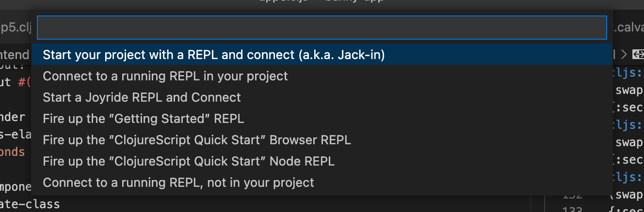The width and height of the screenshot is (644, 212).
Task: Expand the breadcrumb chevron in the right editor
Action: [624, 55]
